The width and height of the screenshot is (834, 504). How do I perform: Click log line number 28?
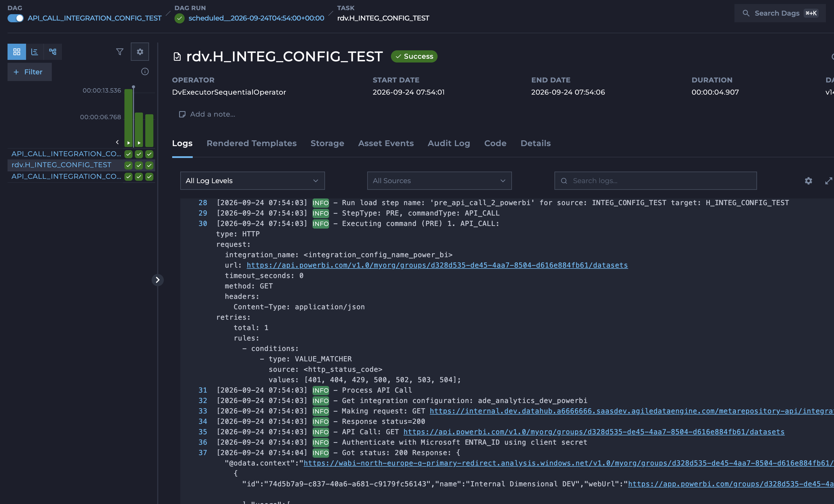coord(203,203)
